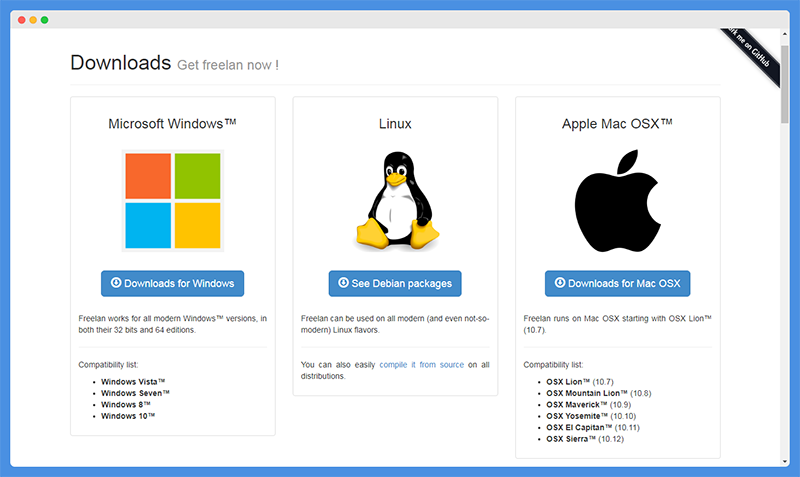Click the OSX Yosemite™ (10.10) item

[x=591, y=416]
